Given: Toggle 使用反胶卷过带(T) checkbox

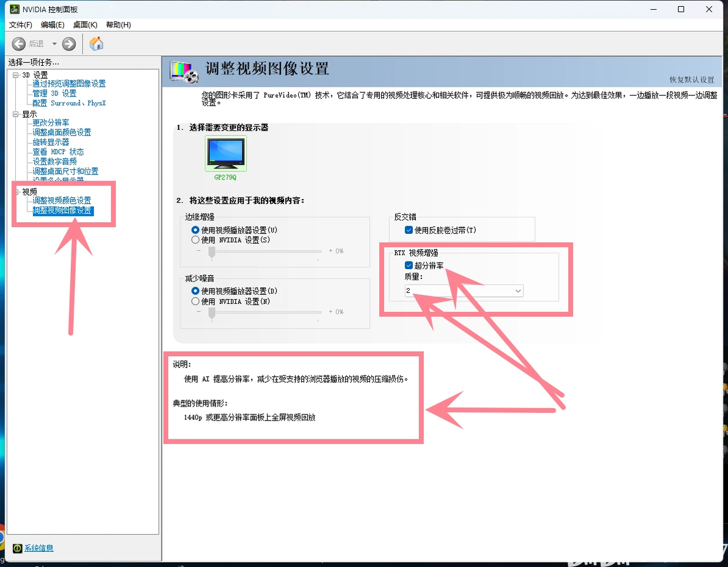Looking at the screenshot, I should pyautogui.click(x=409, y=230).
